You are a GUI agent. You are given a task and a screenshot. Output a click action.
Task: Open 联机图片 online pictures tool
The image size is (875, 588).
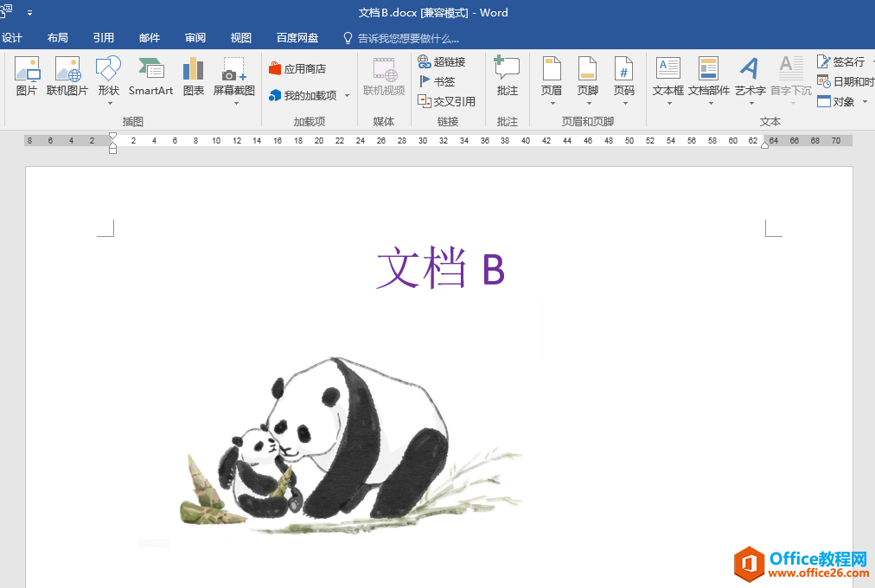click(x=67, y=76)
